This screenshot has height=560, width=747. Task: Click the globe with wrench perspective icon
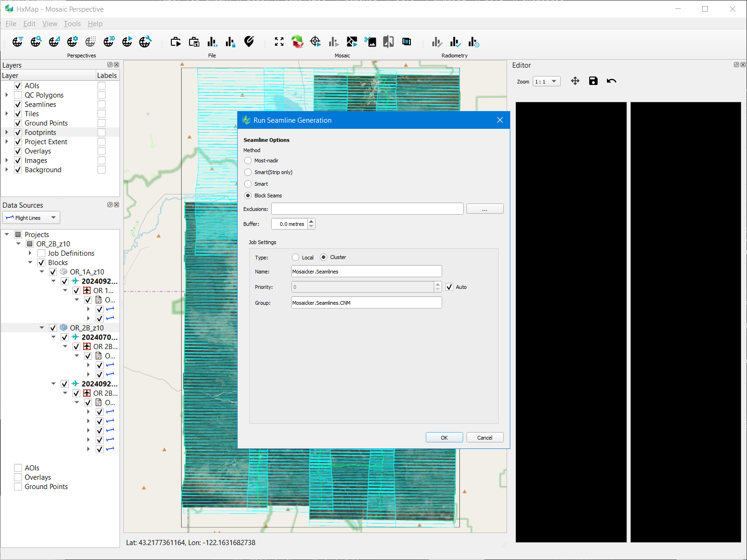145,42
